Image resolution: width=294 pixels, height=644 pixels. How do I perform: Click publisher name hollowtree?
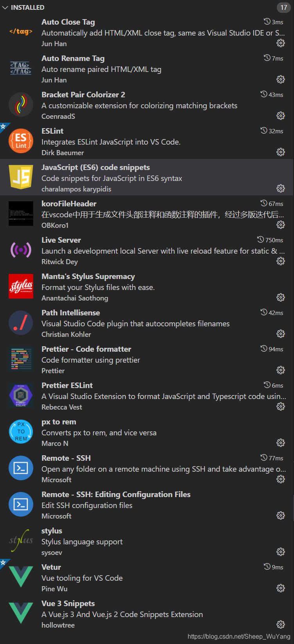click(58, 625)
